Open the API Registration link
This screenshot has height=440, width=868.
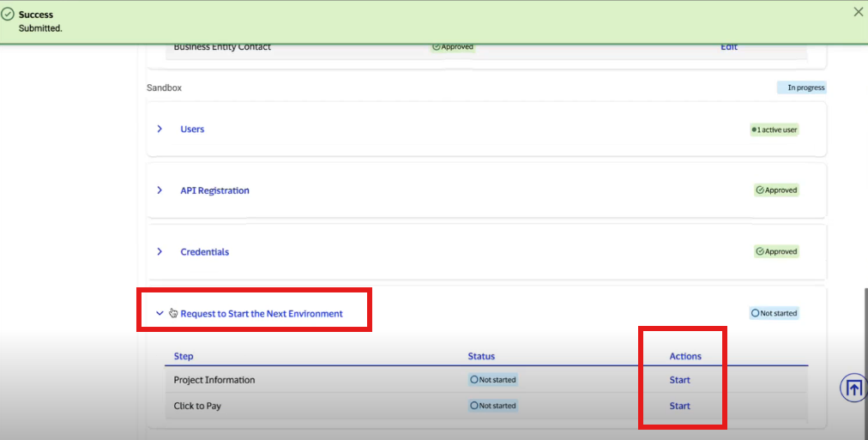(214, 190)
